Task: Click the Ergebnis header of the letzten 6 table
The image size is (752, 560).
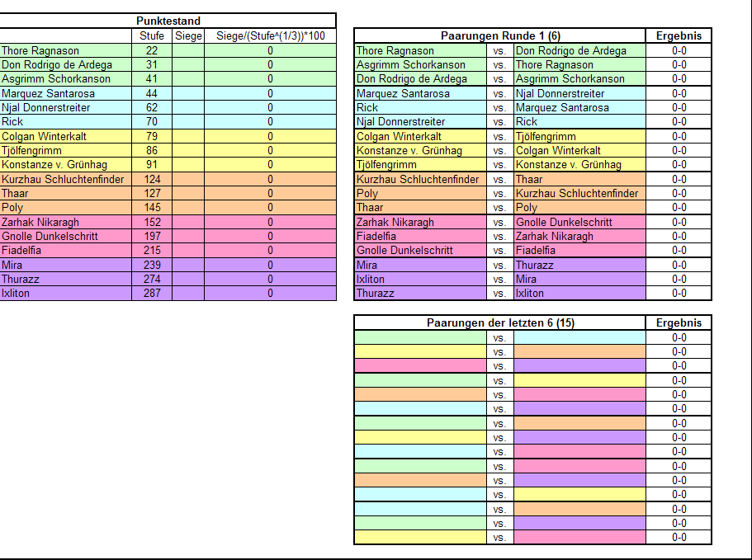Action: [x=679, y=322]
